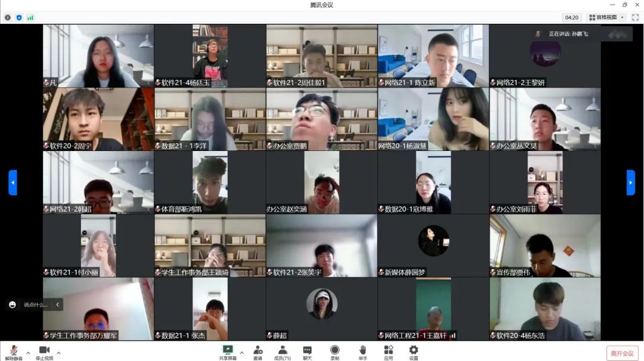Open the 应用 apps panel

[388, 352]
